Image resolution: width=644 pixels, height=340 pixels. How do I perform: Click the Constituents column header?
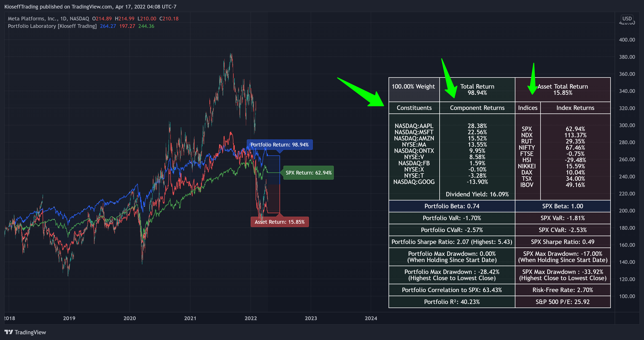tap(414, 108)
